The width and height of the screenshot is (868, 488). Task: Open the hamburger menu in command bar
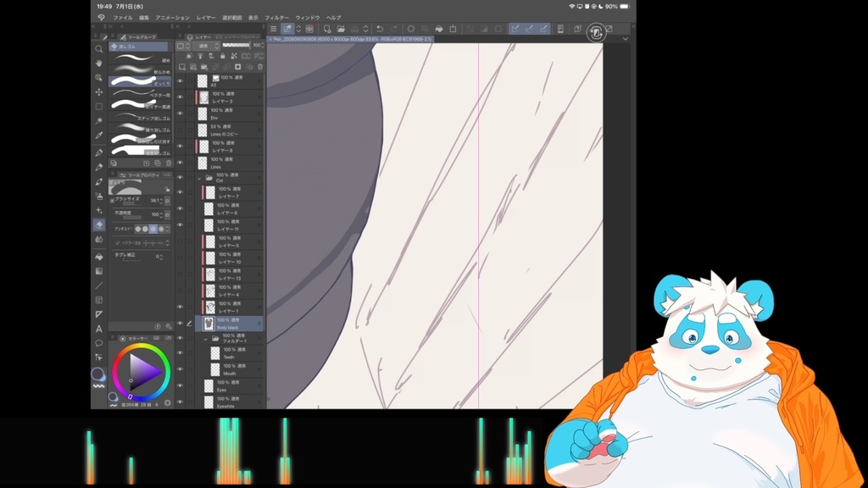coord(274,29)
